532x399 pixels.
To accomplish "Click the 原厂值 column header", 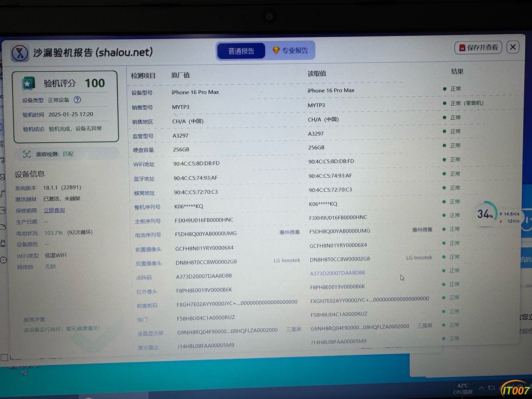I will pos(180,75).
